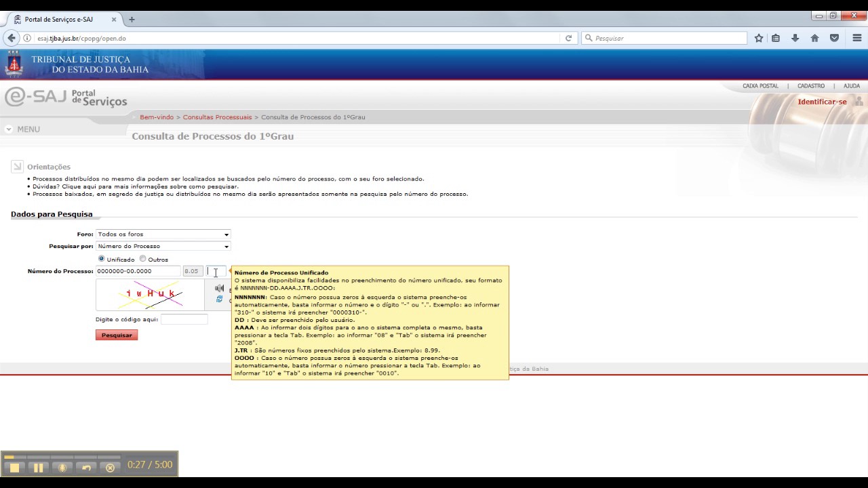Follow the Bem-vindo breadcrumb link
868x488 pixels.
tap(157, 117)
